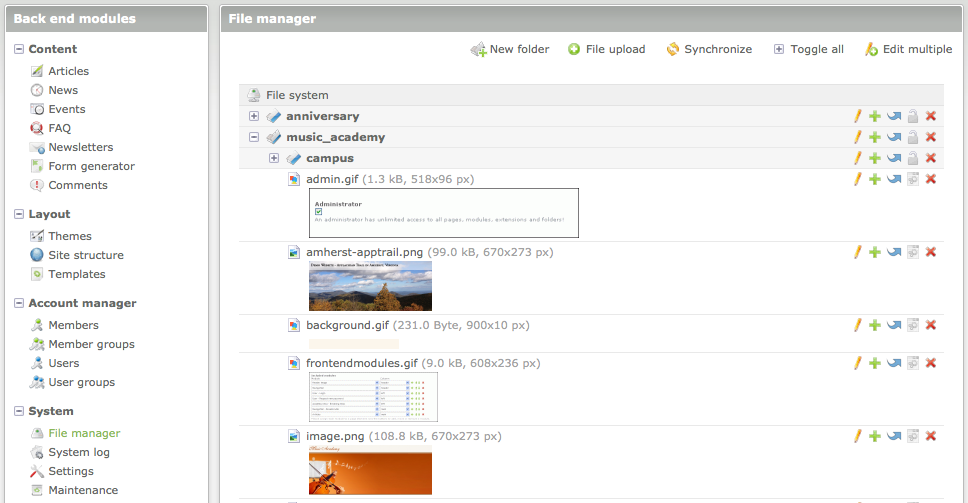This screenshot has height=503, width=968.
Task: Copy amherst-apptrail.png using green plus icon
Action: 875,252
